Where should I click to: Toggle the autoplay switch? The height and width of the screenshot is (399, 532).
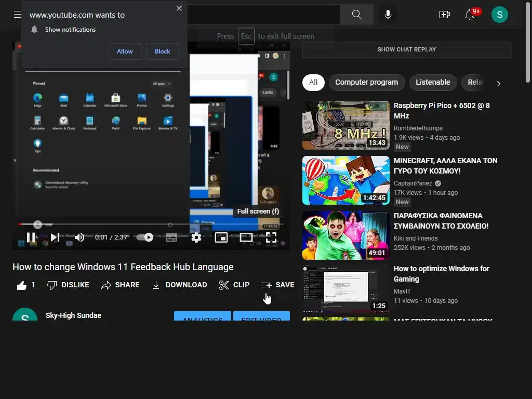[x=145, y=237]
